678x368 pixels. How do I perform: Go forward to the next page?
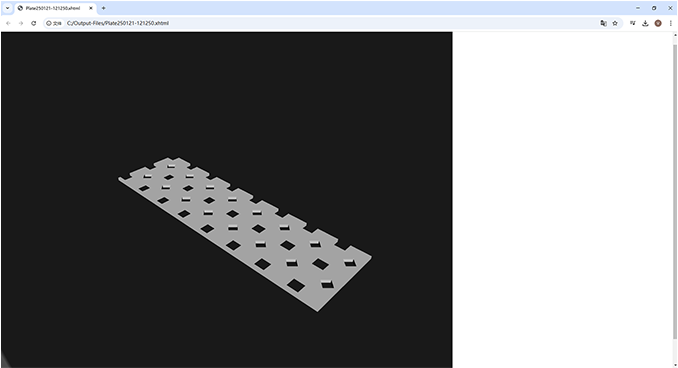(x=21, y=23)
